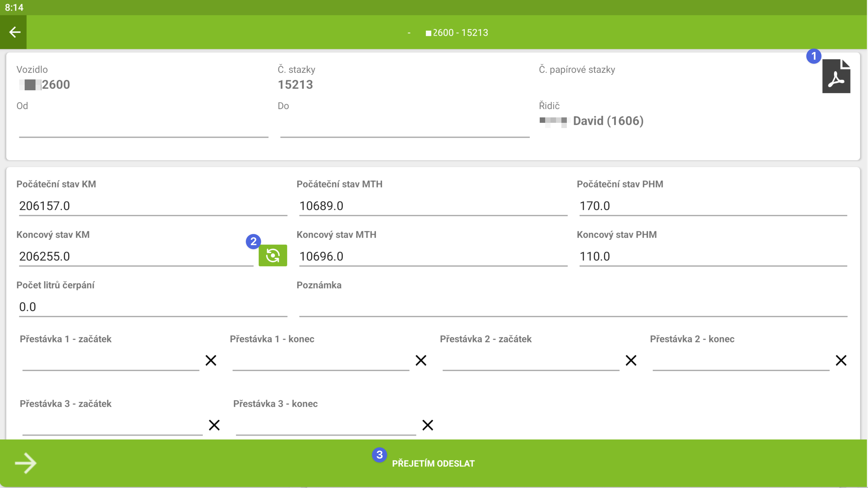
Task: Open the PDF document icon
Action: pos(836,76)
